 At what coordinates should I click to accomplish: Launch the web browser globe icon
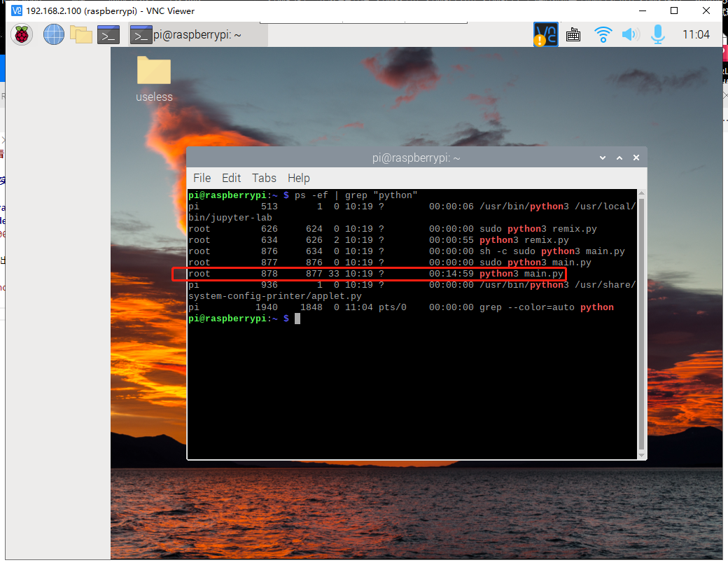tap(54, 34)
